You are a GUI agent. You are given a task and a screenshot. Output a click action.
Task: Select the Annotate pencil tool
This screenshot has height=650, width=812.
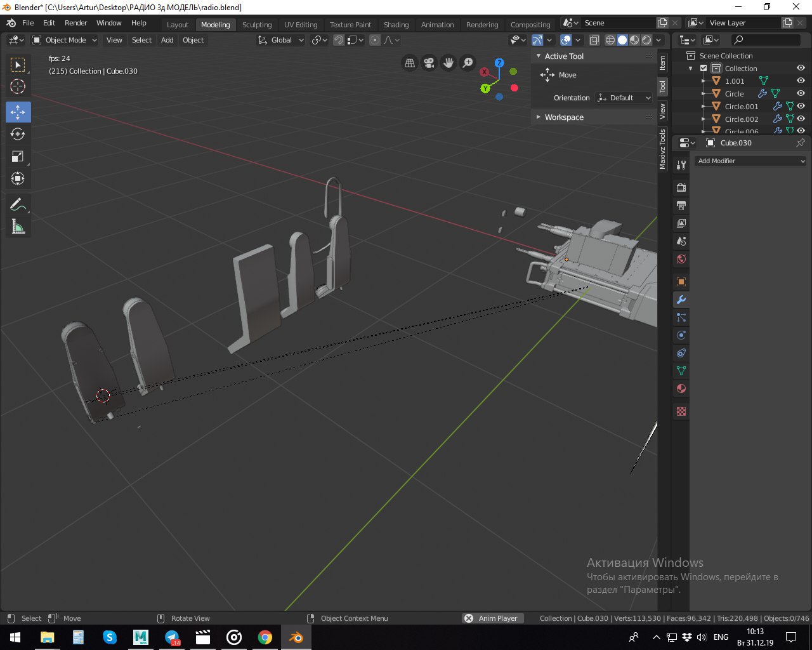(18, 204)
